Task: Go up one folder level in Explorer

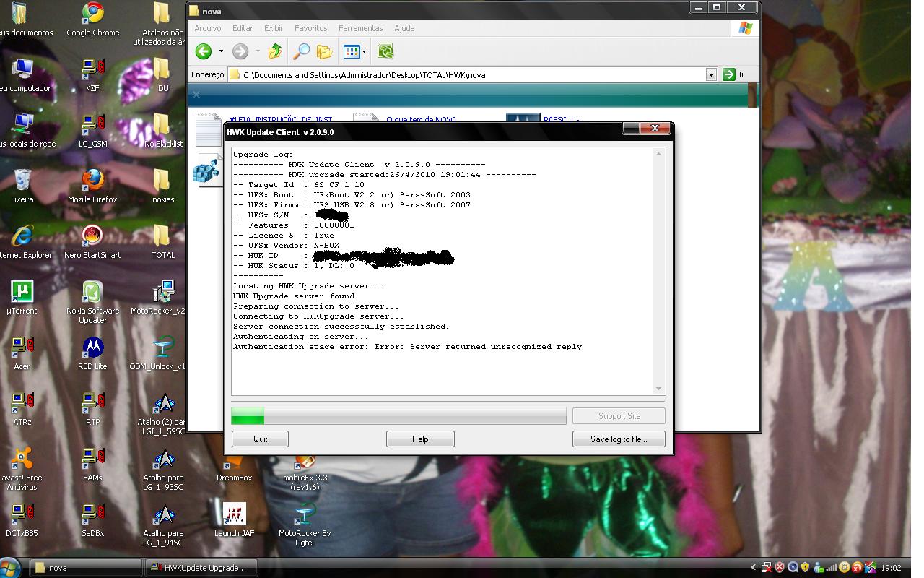Action: (274, 51)
